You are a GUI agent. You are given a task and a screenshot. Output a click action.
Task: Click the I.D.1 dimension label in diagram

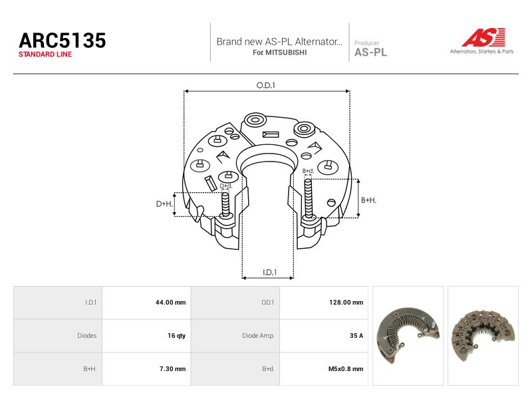coord(270,272)
